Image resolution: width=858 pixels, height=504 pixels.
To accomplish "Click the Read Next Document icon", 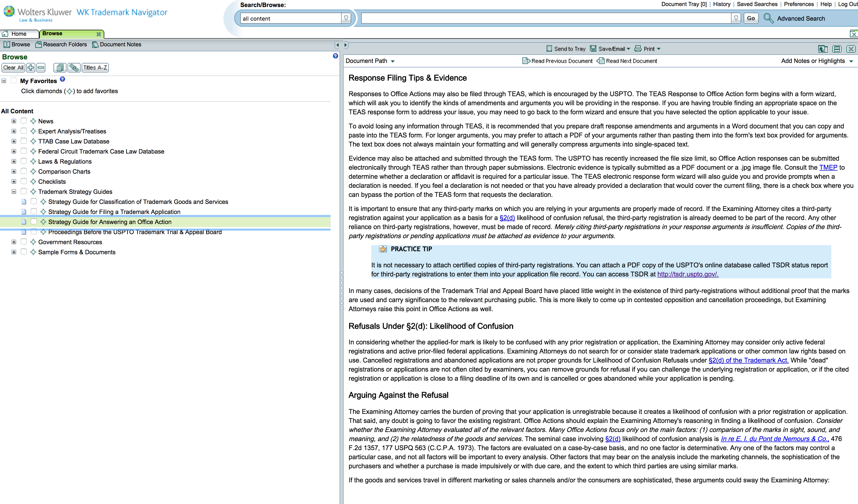I will (601, 61).
